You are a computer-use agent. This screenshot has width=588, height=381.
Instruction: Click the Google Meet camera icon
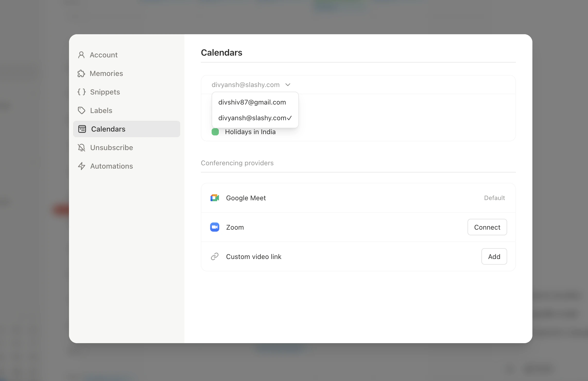click(x=215, y=198)
